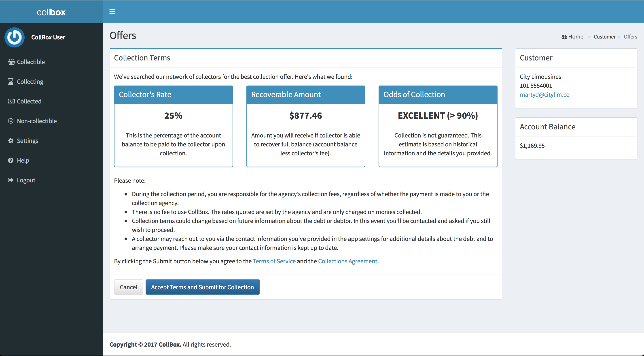This screenshot has height=356, width=644.
Task: Open the Collecting sidebar menu item
Action: [x=30, y=82]
